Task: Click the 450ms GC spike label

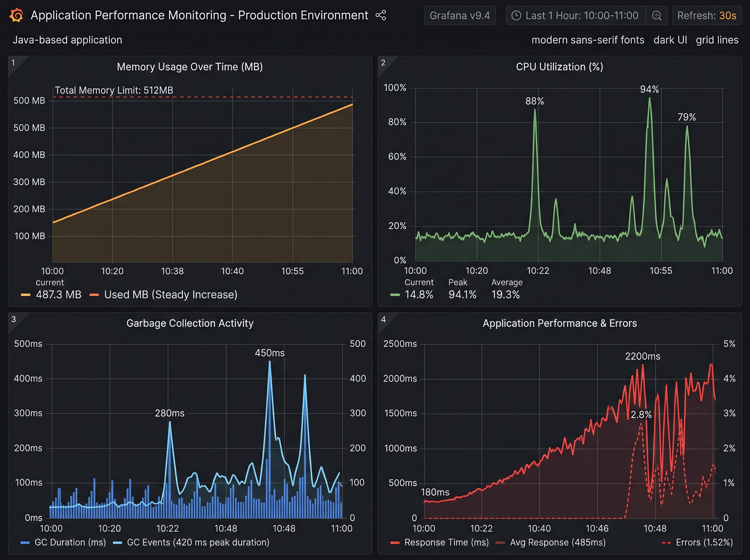Action: (269, 353)
